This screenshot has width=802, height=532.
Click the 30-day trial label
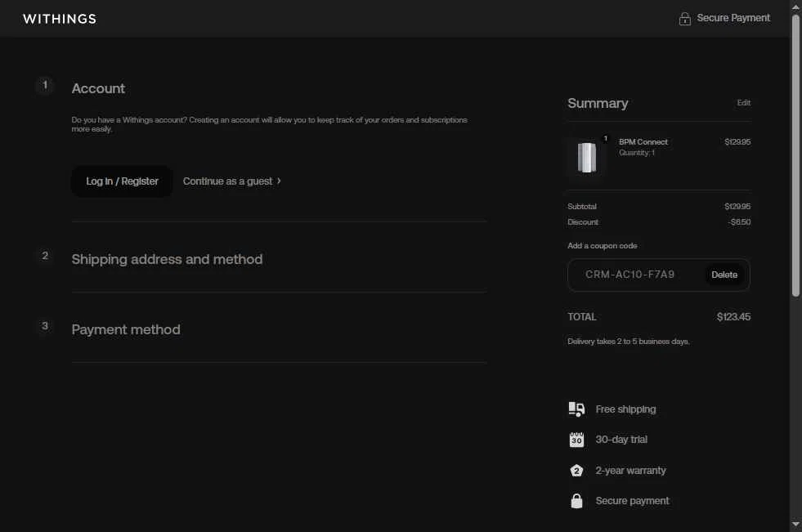(621, 440)
